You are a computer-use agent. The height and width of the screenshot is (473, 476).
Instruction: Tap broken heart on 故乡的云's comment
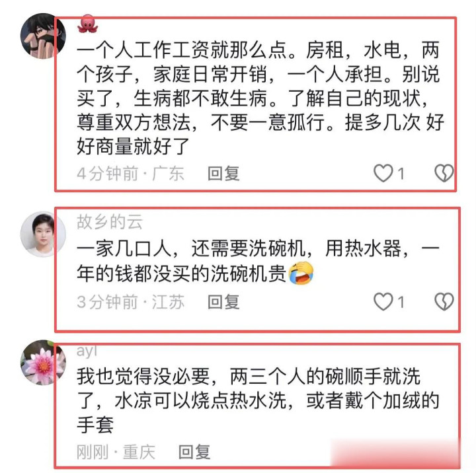pyautogui.click(x=444, y=302)
